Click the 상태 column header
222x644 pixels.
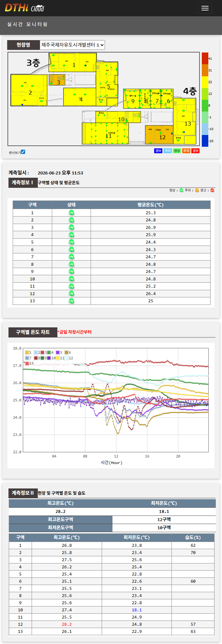pyautogui.click(x=71, y=205)
